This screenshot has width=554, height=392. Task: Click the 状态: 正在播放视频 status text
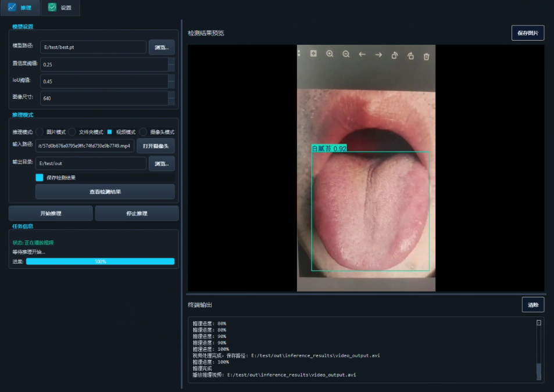[x=33, y=243]
